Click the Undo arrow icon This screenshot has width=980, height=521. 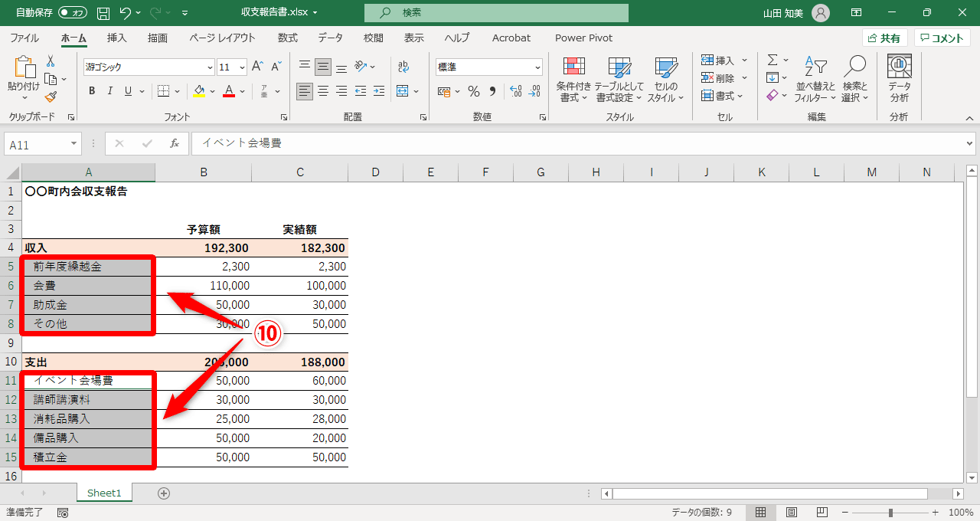pyautogui.click(x=126, y=13)
